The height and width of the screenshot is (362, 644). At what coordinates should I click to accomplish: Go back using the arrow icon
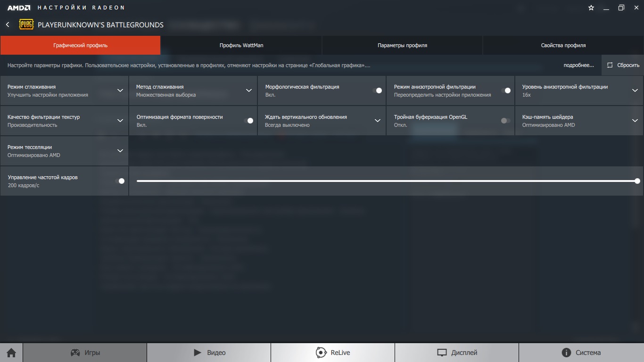8,25
